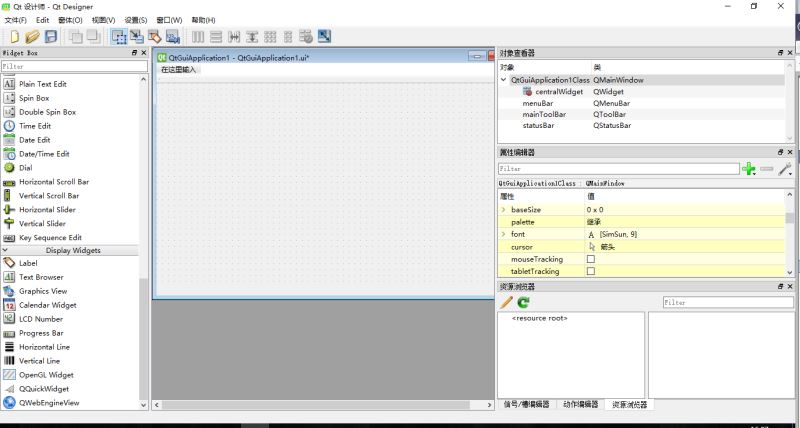Click the Adjust Size toolbar icon
This screenshot has height=428, width=800.
tap(324, 36)
